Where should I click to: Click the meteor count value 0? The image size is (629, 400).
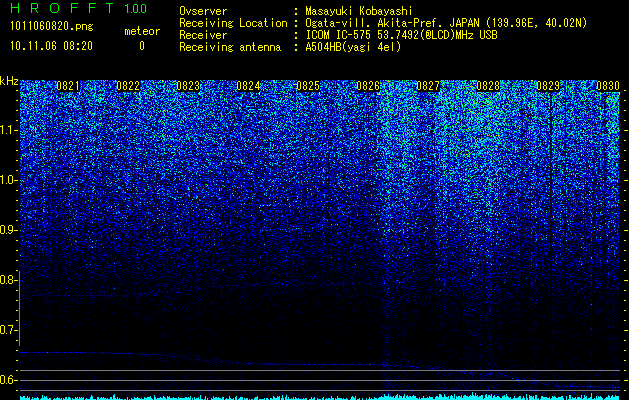click(142, 46)
